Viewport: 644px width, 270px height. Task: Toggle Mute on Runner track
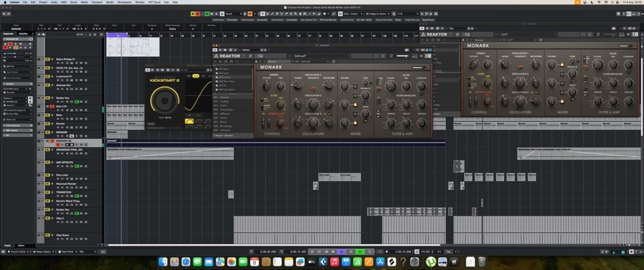click(48, 124)
